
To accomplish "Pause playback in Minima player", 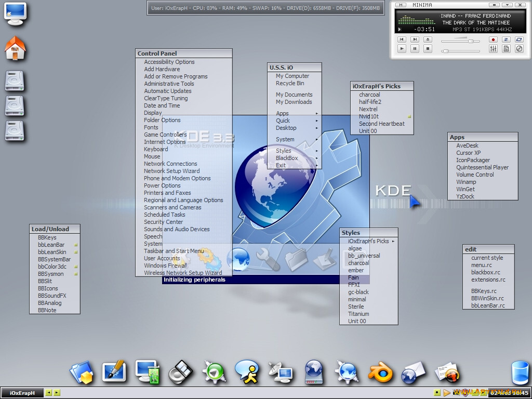I will pyautogui.click(x=415, y=49).
